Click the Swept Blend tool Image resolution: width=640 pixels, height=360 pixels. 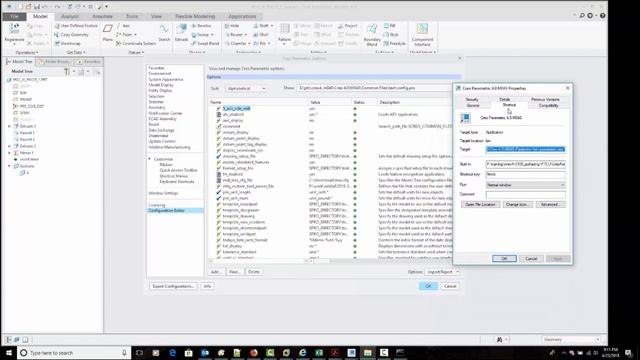coord(205,43)
